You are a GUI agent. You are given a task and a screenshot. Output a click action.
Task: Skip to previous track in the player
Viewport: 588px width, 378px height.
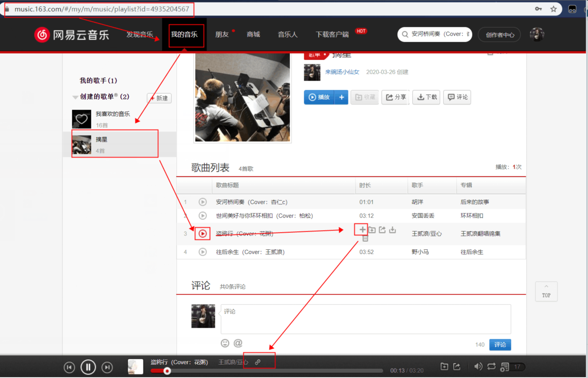coord(69,368)
